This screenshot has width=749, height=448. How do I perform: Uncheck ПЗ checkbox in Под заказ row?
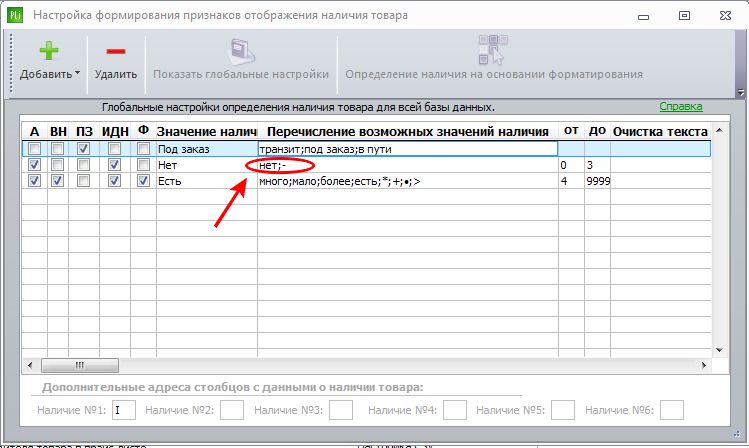83,149
